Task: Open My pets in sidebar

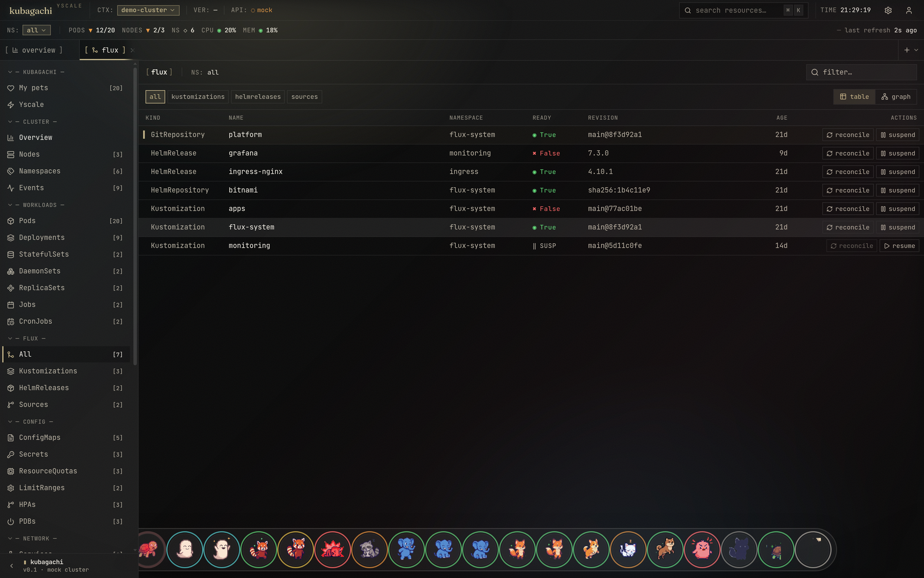Action: 66,88
